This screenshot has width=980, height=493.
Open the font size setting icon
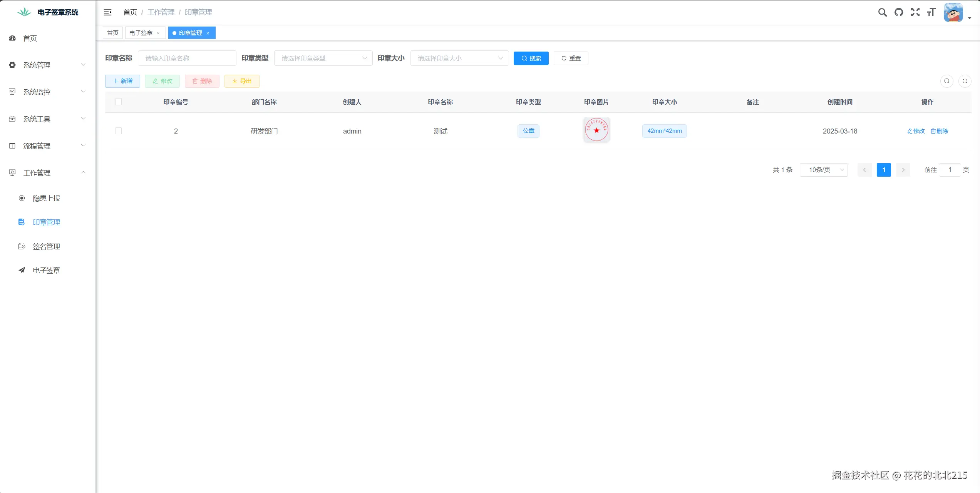point(931,12)
